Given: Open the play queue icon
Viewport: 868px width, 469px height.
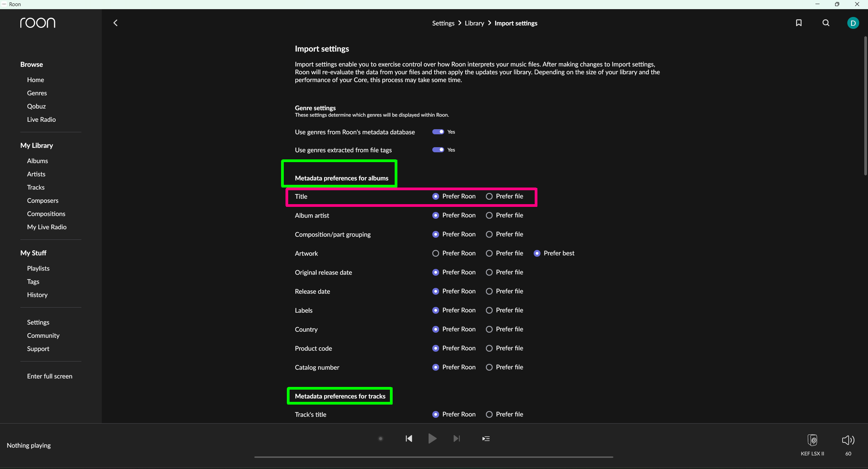Looking at the screenshot, I should click(486, 438).
